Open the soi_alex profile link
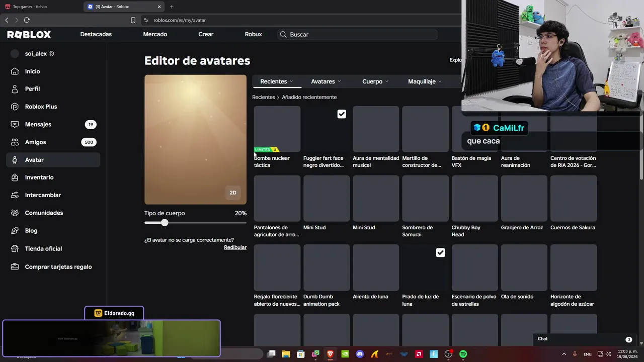 (36, 54)
